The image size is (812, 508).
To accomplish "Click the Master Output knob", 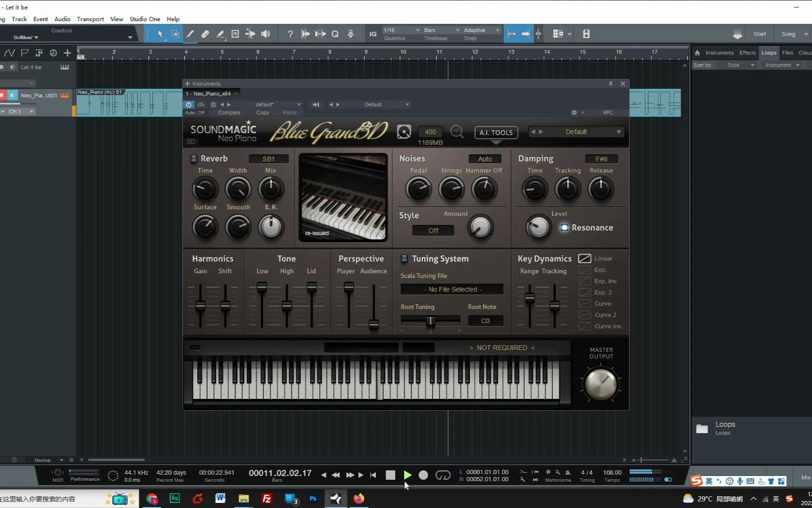I will pyautogui.click(x=601, y=384).
